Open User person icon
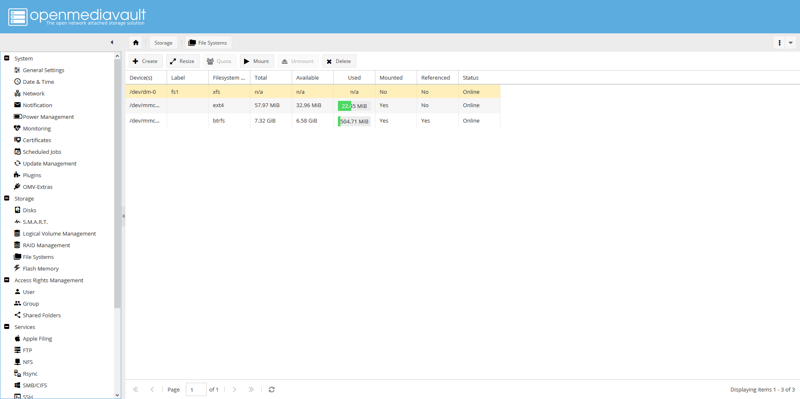 pyautogui.click(x=17, y=292)
